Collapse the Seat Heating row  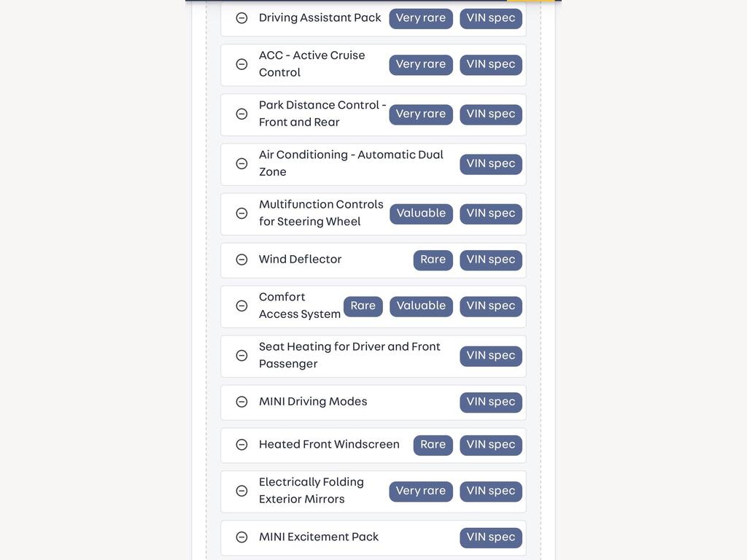(x=241, y=356)
